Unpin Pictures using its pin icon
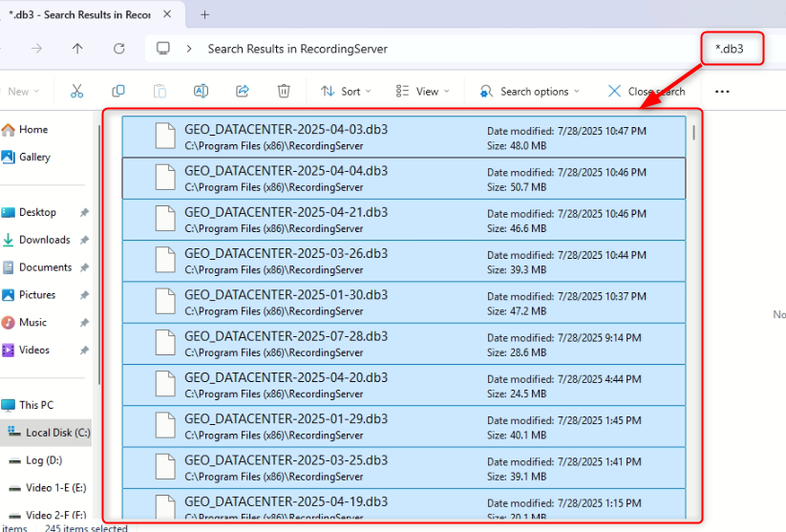This screenshot has height=532, width=786. 84,295
